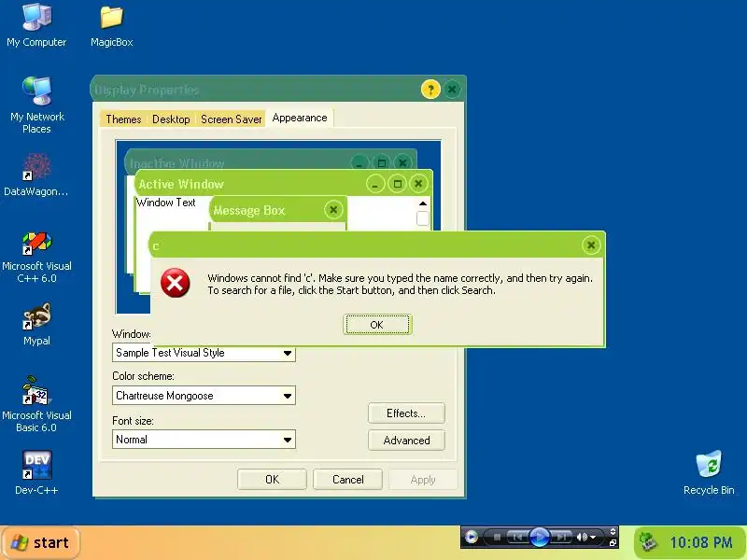Image resolution: width=747 pixels, height=560 pixels.
Task: Click the blue Play button on taskbar
Action: click(540, 538)
